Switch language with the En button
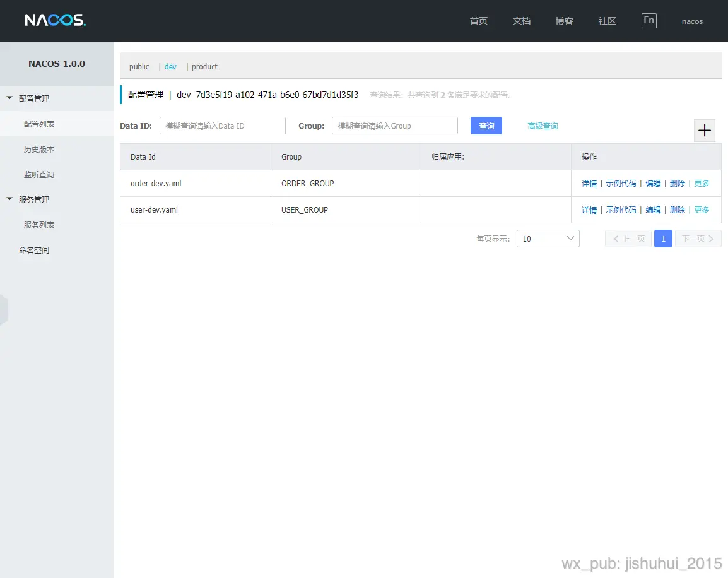This screenshot has height=578, width=728. pos(649,20)
